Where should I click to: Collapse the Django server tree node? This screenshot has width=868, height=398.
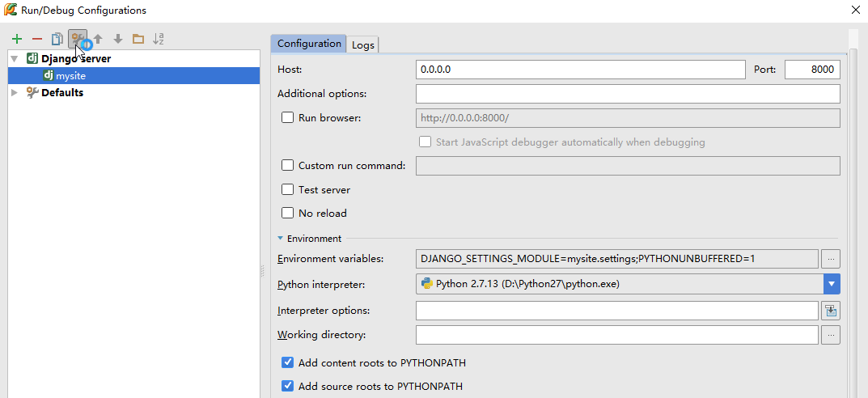pyautogui.click(x=15, y=59)
